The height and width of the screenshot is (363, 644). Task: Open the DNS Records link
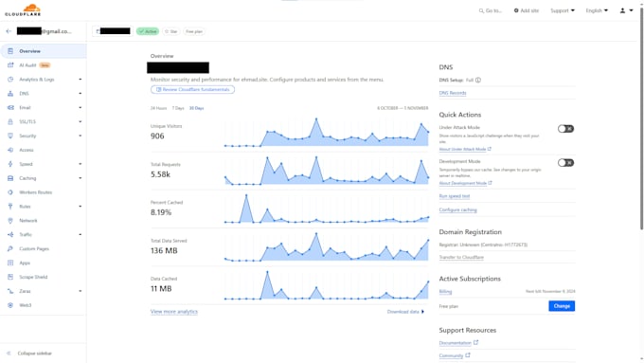(x=453, y=93)
